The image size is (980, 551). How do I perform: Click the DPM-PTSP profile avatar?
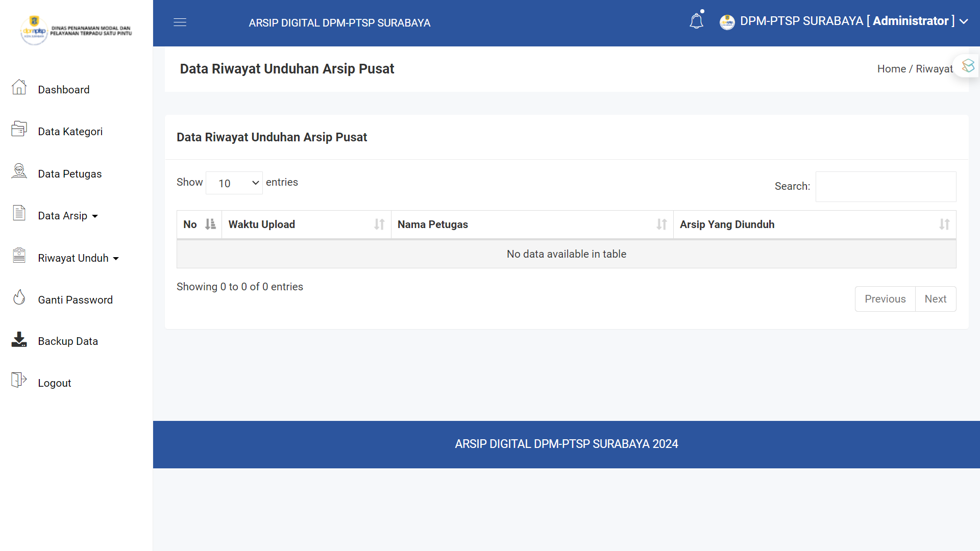pos(727,22)
